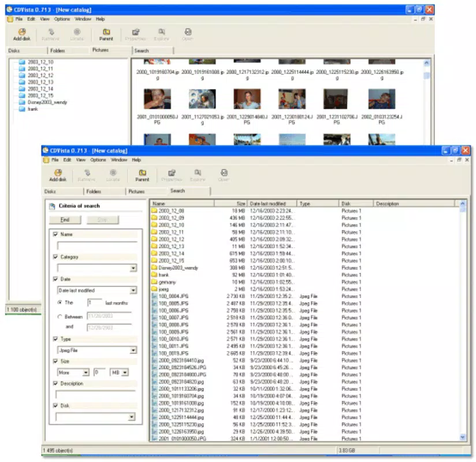Click Properties icon in front window toolbar
Viewport: 476px width, 462px height.
(x=172, y=173)
